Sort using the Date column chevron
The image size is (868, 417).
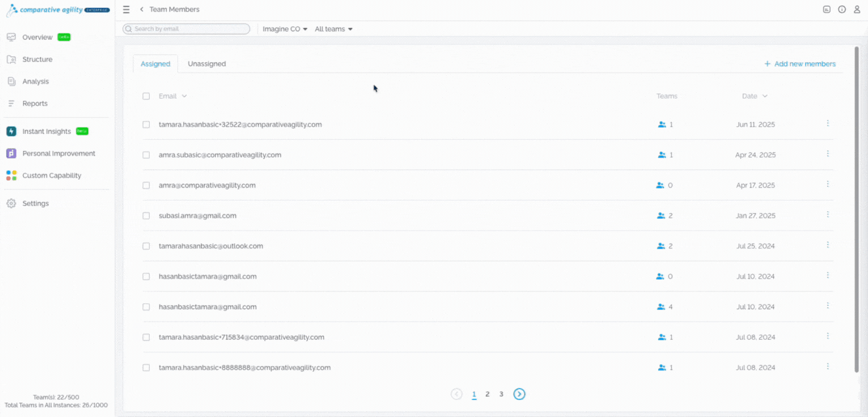(x=765, y=96)
